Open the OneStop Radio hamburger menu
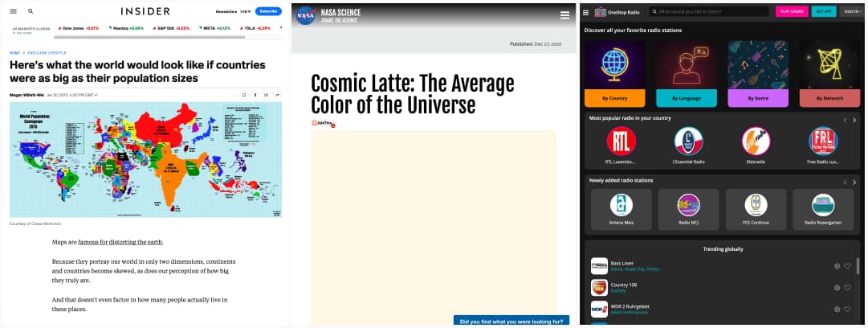Screen dimensions: 868x328 click(586, 12)
